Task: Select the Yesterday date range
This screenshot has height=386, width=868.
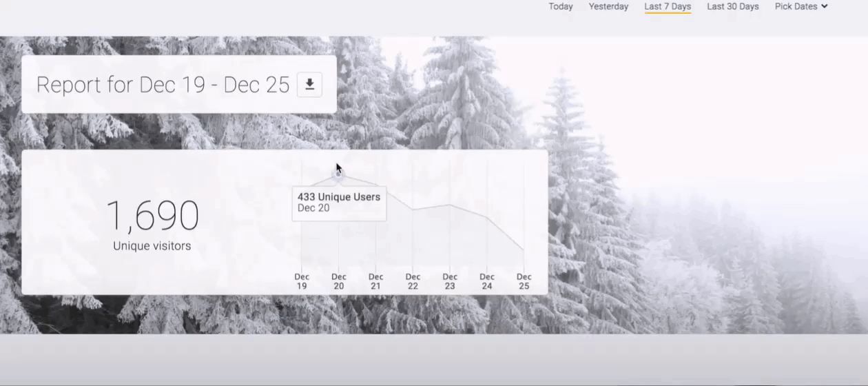Action: [x=608, y=6]
